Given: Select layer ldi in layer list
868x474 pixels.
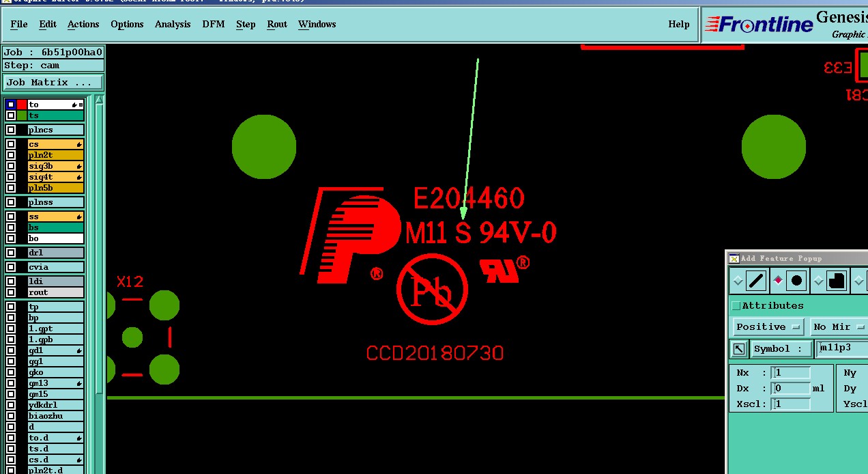Looking at the screenshot, I should click(x=55, y=281).
